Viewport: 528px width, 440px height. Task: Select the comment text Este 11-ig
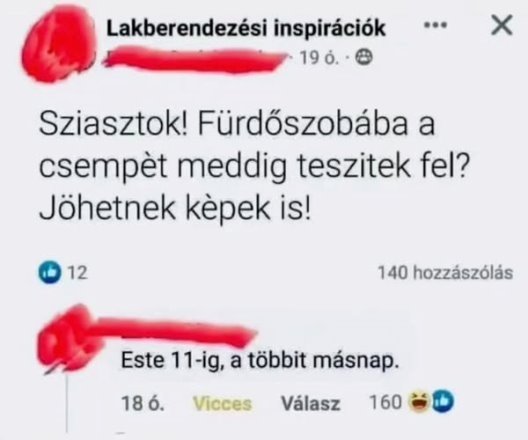point(171,361)
